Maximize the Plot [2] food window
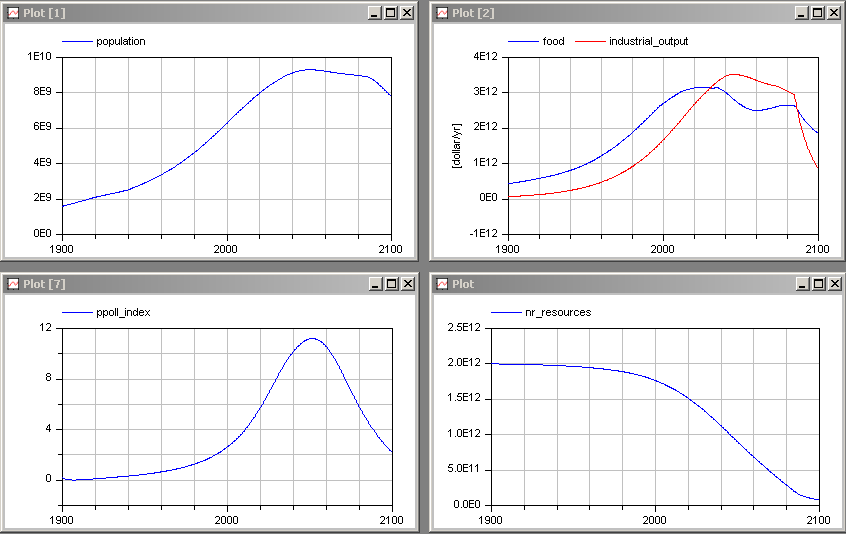Viewport: 846px width, 534px height. [818, 13]
